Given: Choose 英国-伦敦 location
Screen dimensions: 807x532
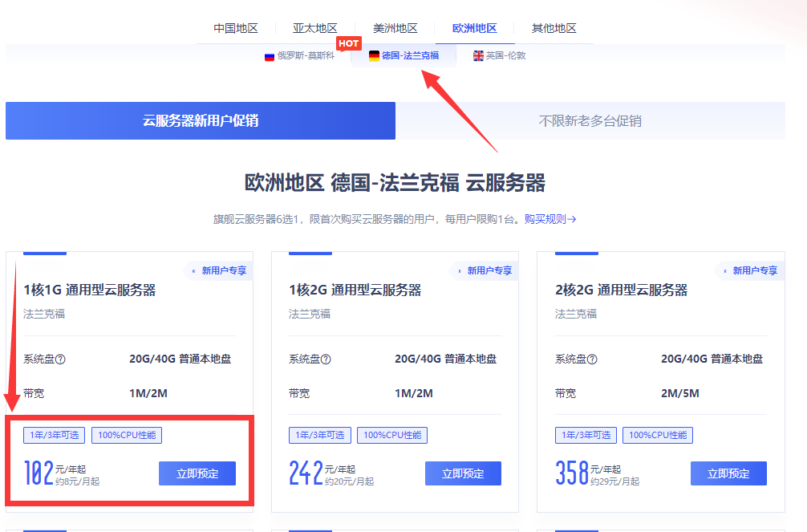Looking at the screenshot, I should pyautogui.click(x=505, y=56).
